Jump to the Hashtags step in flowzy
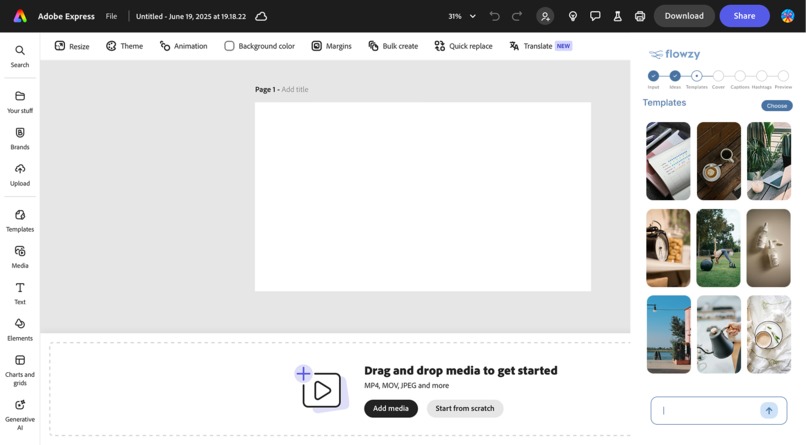The image size is (806, 445). [761, 76]
